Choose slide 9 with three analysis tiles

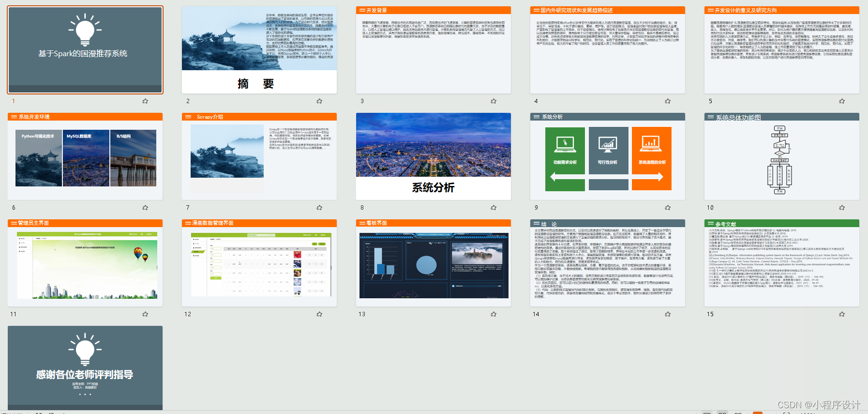608,156
